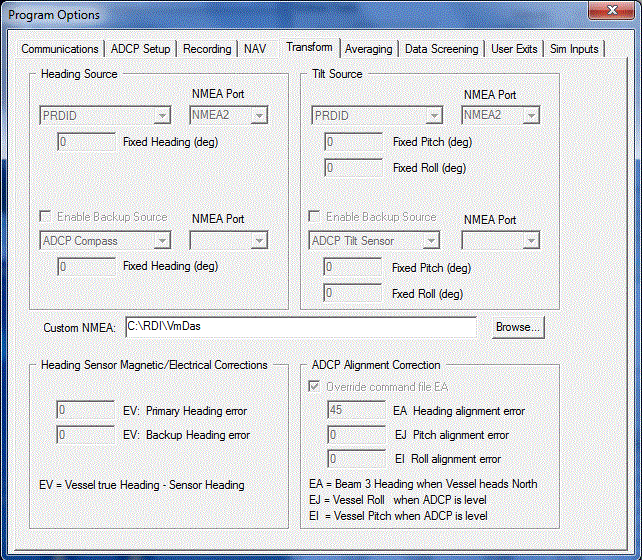Image resolution: width=644 pixels, height=560 pixels.
Task: Select the Recording tab
Action: [208, 49]
